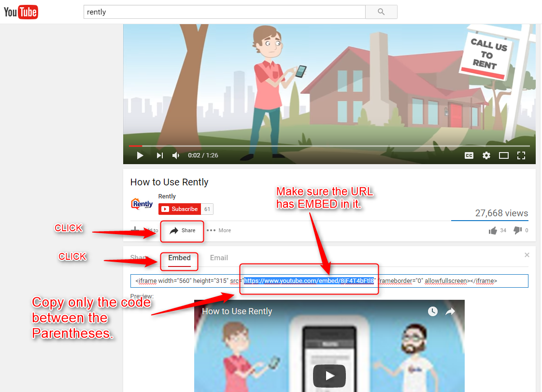
Task: Click the share arrow on the preview player
Action: click(450, 311)
